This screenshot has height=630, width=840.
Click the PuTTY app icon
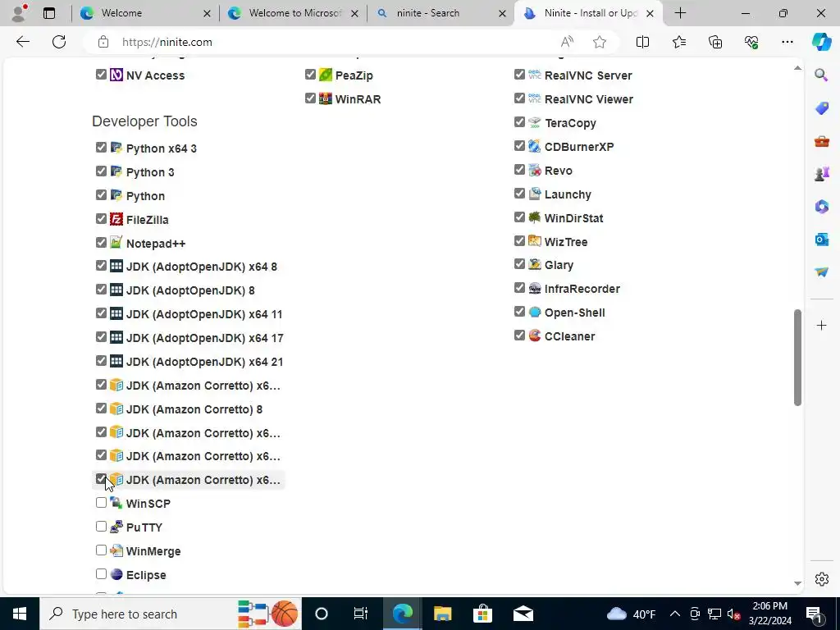tap(116, 527)
